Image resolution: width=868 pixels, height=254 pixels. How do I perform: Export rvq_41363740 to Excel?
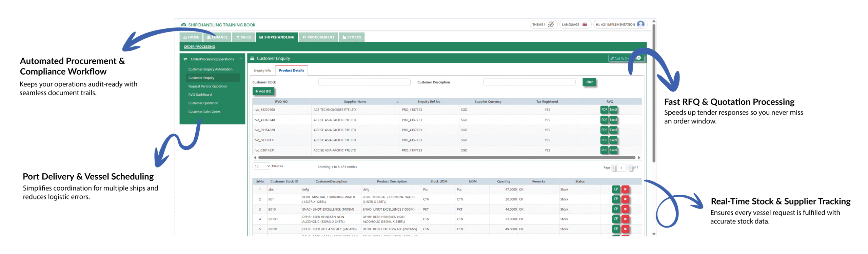click(x=613, y=120)
